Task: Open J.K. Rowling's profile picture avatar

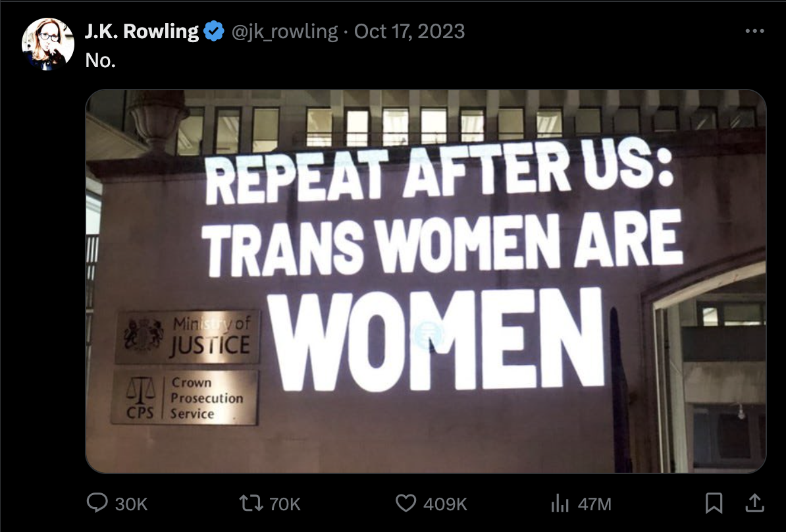Action: coord(47,44)
